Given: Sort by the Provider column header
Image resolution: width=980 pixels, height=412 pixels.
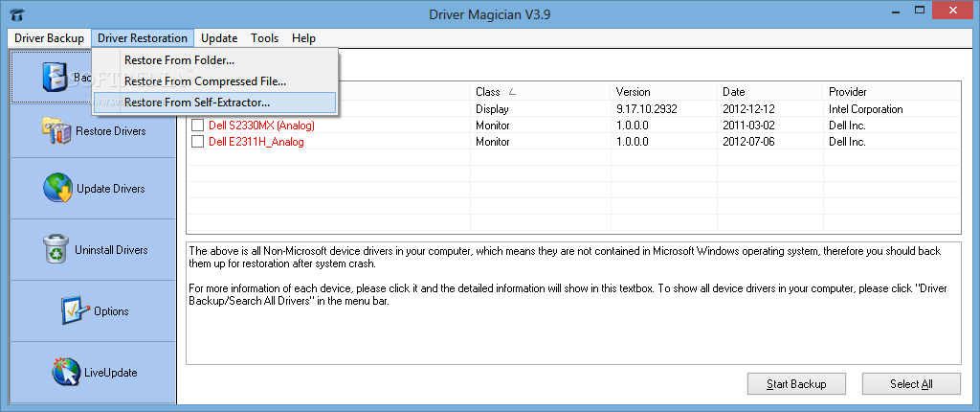Looking at the screenshot, I should [x=892, y=91].
